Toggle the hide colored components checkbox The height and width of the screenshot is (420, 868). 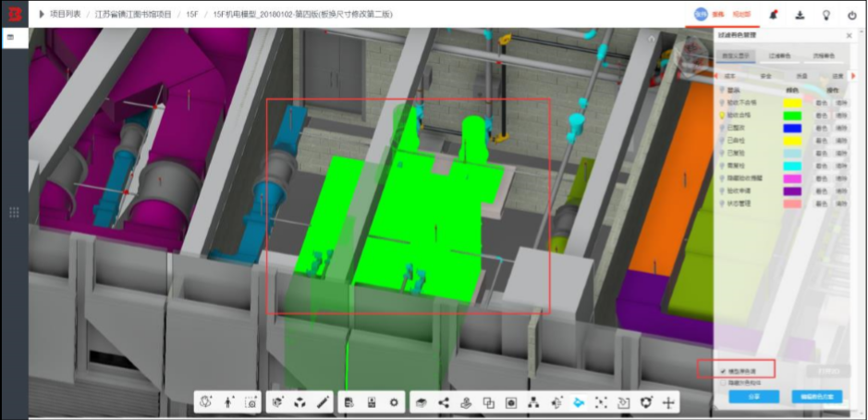[x=723, y=382]
